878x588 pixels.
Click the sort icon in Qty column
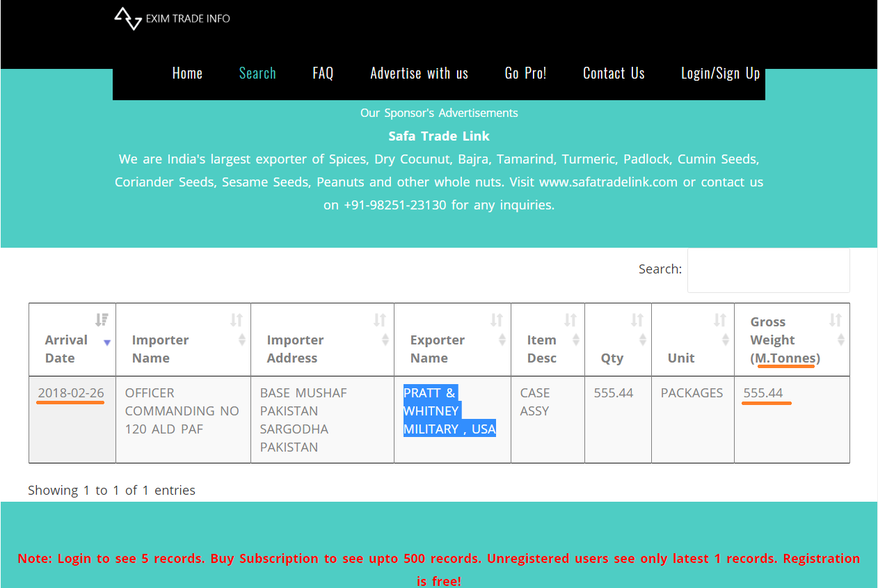(x=637, y=320)
